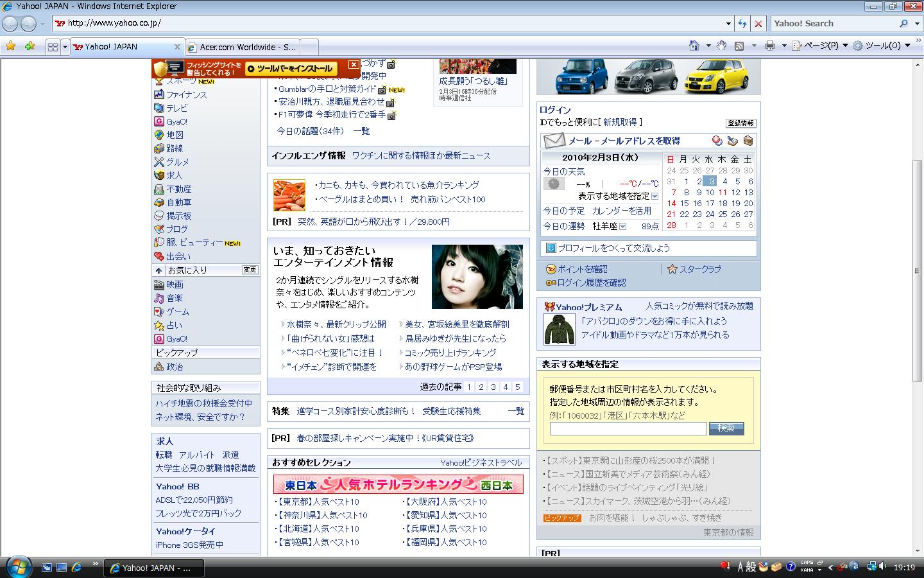
Task: Close the toolbar install banner
Action: [x=354, y=64]
